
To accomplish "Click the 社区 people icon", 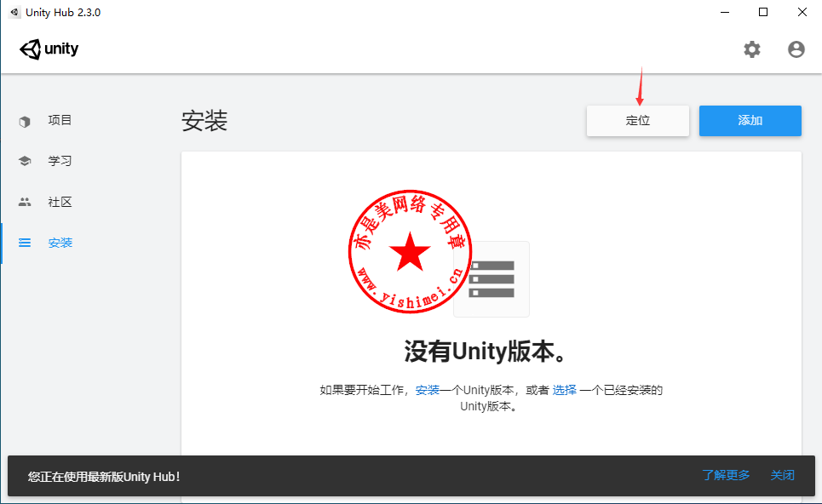I will point(25,202).
